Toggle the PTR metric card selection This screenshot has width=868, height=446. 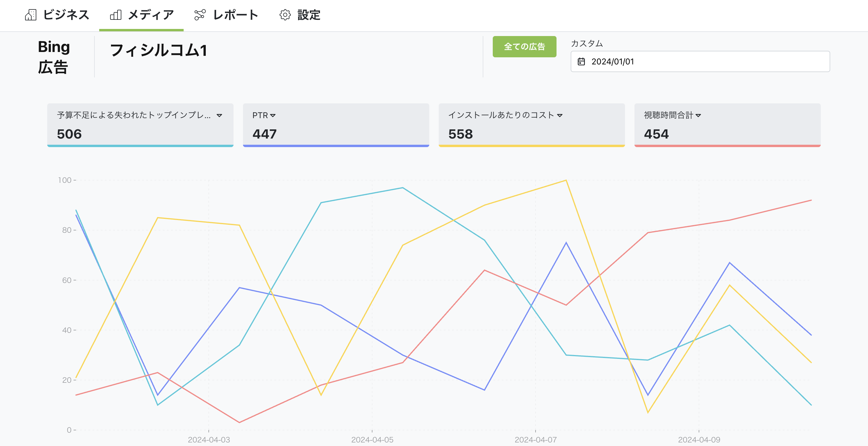coord(336,126)
